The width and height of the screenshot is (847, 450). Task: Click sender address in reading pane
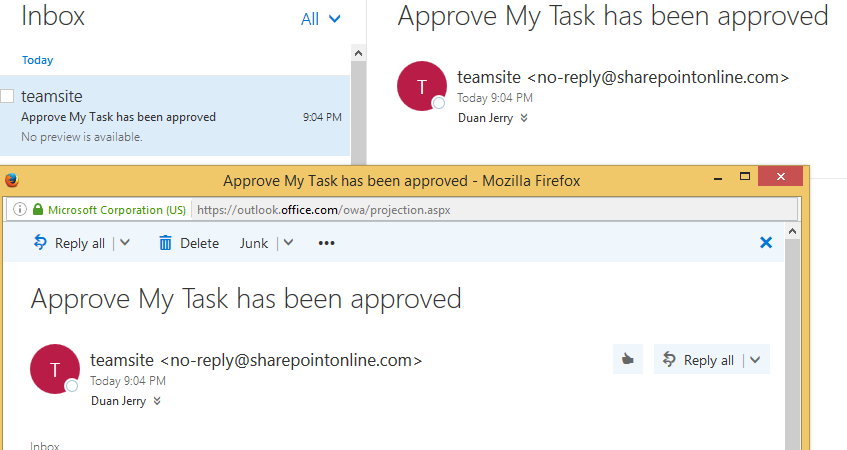(658, 77)
